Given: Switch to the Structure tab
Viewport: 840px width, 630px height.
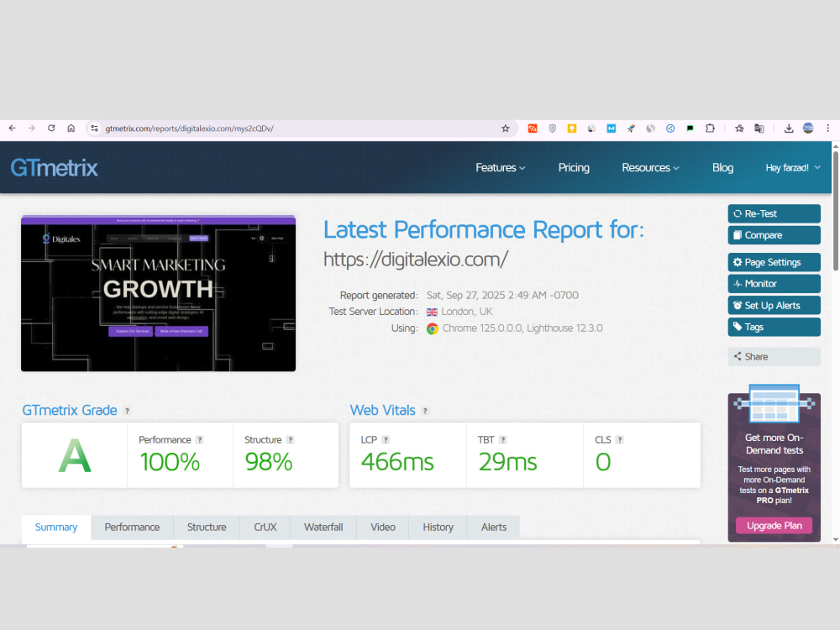Looking at the screenshot, I should click(x=207, y=528).
